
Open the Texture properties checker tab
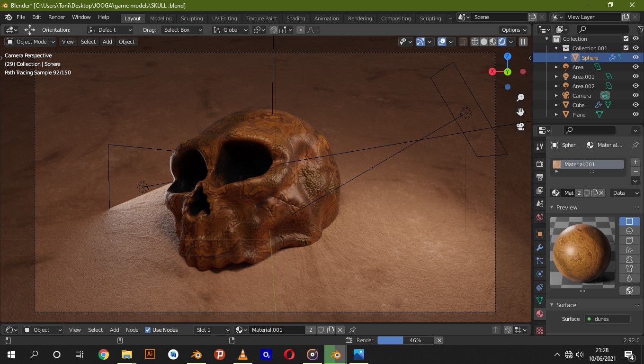[x=539, y=330]
